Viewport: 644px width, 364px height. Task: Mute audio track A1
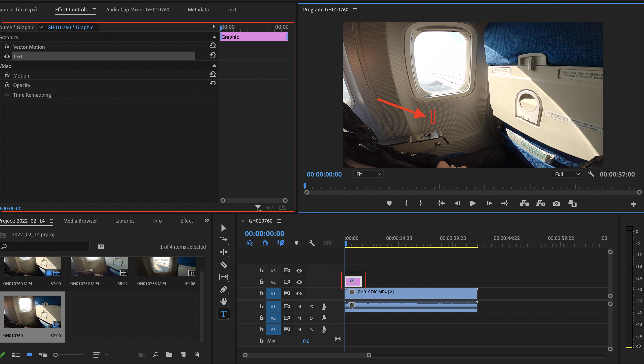(x=299, y=307)
